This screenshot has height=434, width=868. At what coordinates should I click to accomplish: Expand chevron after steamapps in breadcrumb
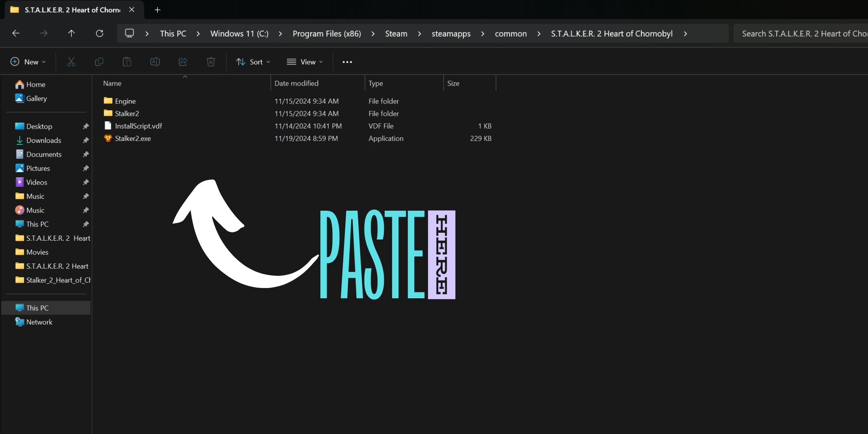pyautogui.click(x=483, y=34)
